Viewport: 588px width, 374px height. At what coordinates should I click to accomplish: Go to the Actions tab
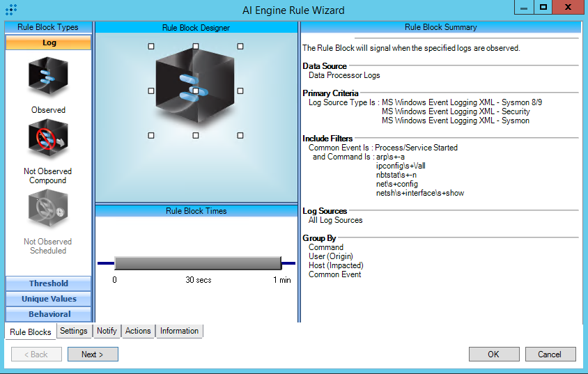coord(138,331)
